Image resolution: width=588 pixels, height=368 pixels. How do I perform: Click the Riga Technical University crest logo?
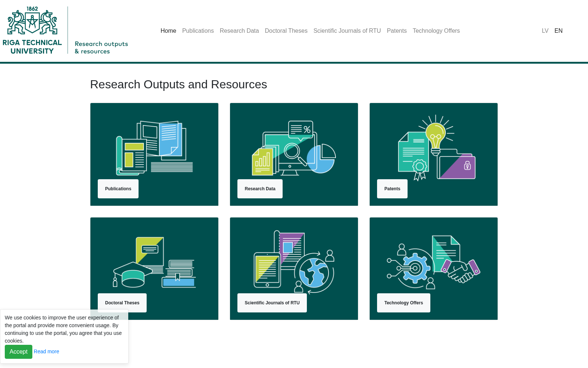(32, 30)
